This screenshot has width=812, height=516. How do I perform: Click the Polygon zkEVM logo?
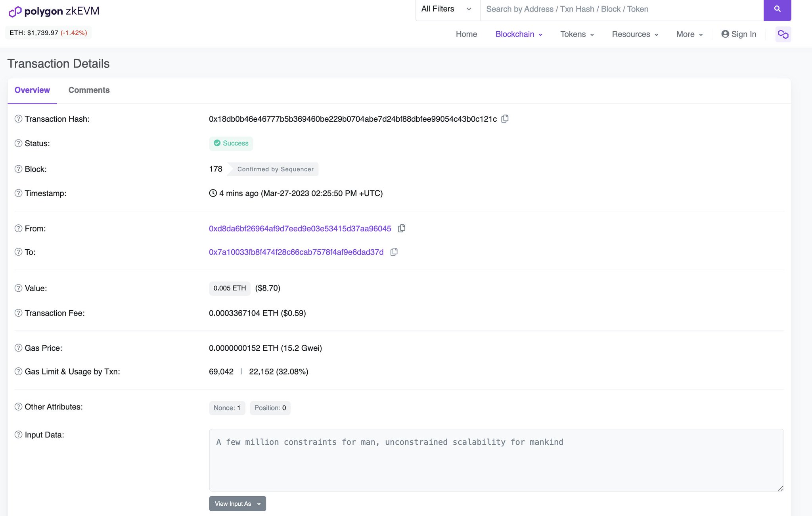tap(53, 11)
